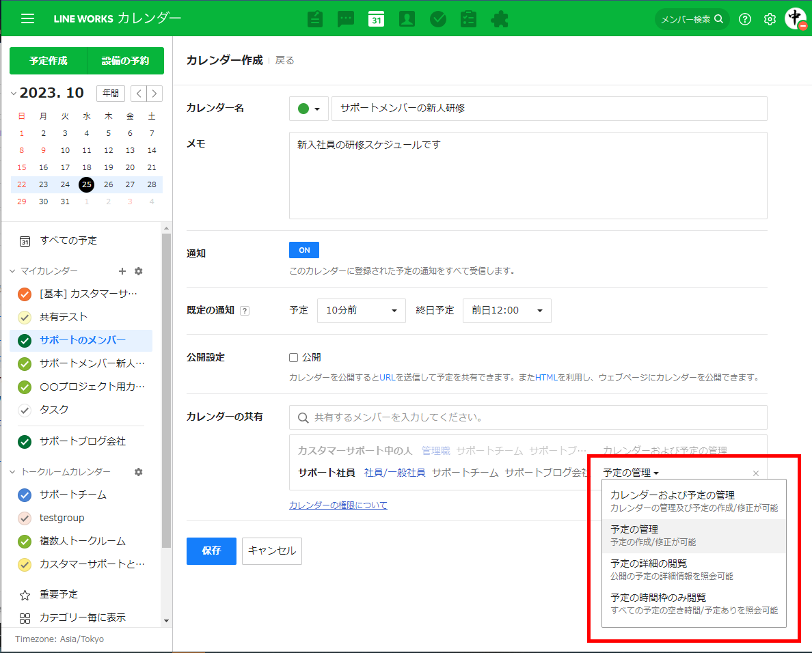Image resolution: width=812 pixels, height=653 pixels.
Task: Open the address book contacts icon
Action: coord(407,19)
